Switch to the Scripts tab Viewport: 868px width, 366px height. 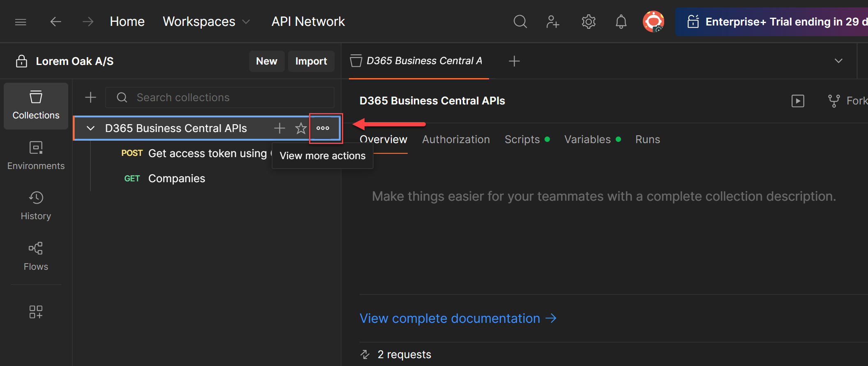tap(527, 139)
